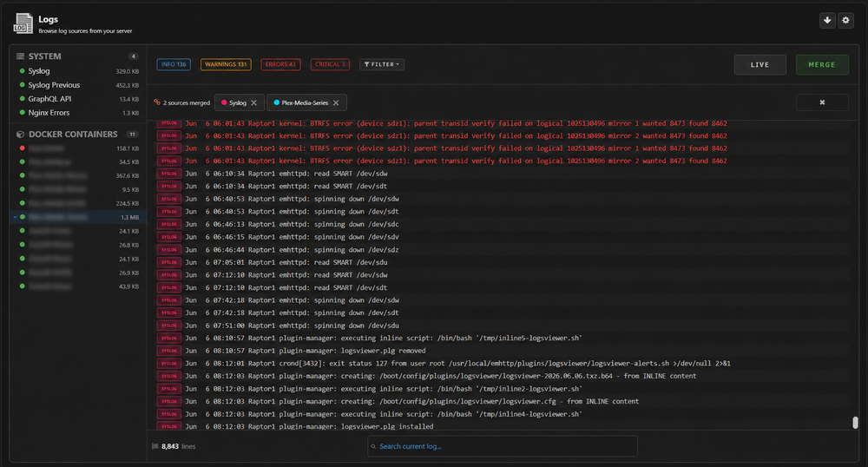Click log line 'logsviewer.plg installed'

pyautogui.click(x=503, y=426)
